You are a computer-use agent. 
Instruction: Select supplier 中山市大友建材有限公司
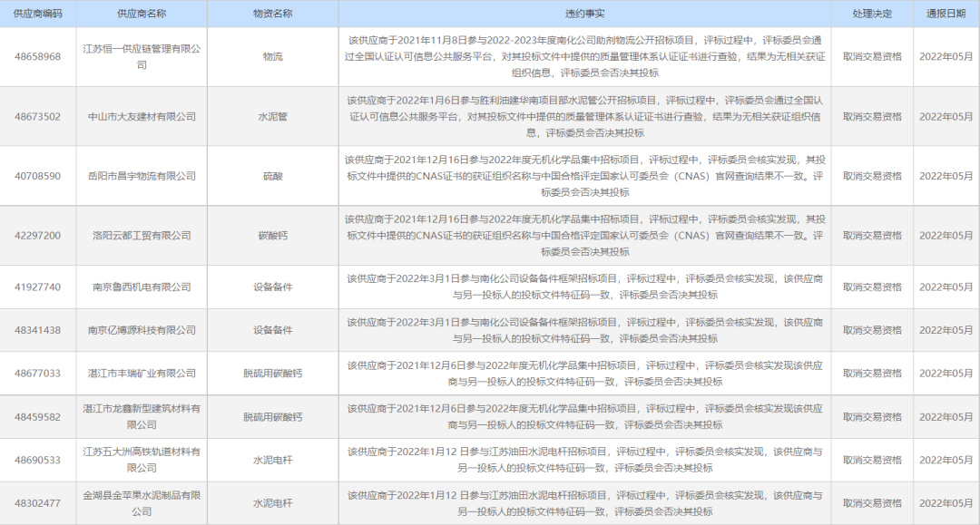click(x=142, y=117)
